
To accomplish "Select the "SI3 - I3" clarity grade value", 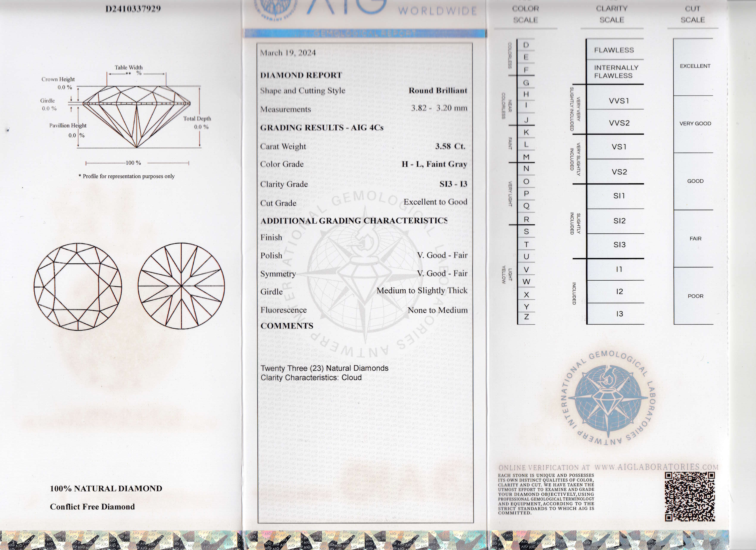I will pos(453,184).
